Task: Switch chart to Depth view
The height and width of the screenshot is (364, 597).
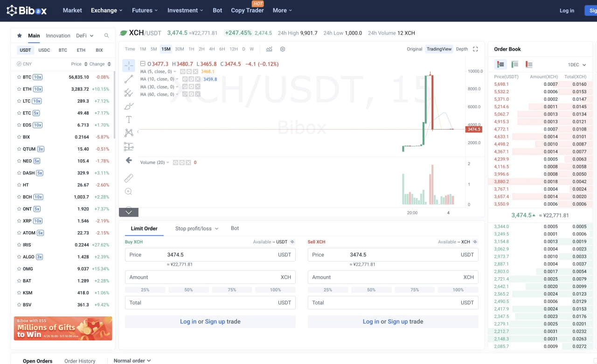Action: pyautogui.click(x=462, y=49)
